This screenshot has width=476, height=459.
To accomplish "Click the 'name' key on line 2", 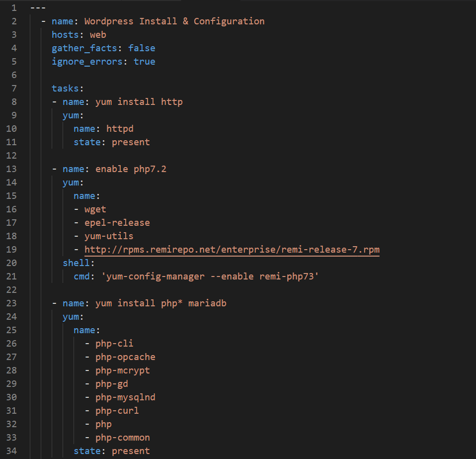I will (x=63, y=21).
